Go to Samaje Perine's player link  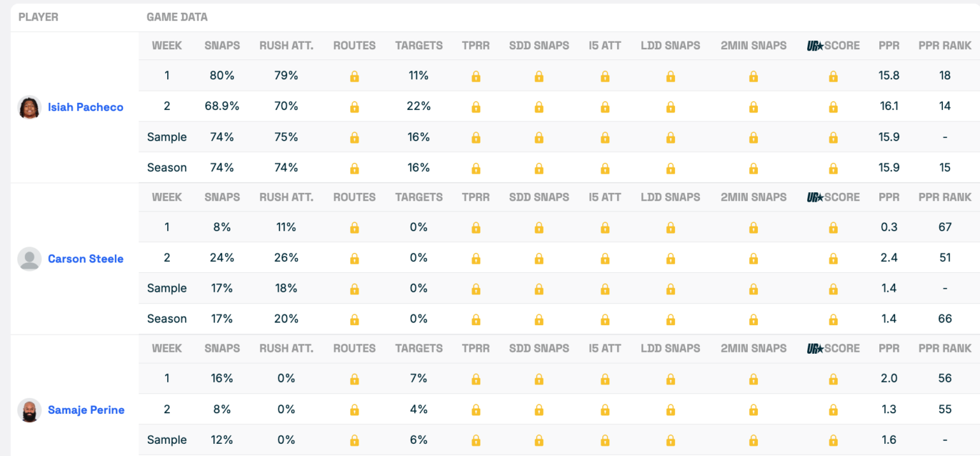[86, 410]
